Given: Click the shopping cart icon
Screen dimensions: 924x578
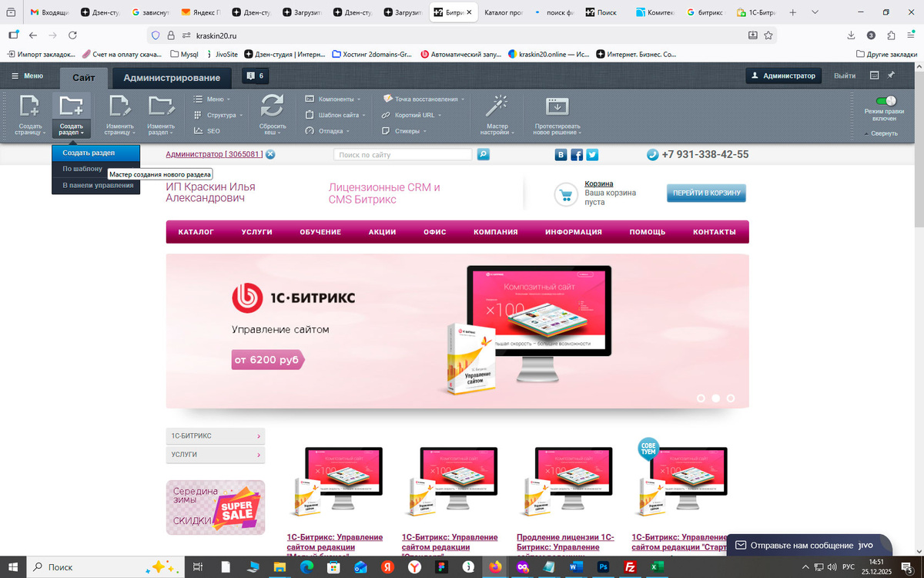Looking at the screenshot, I should (566, 195).
